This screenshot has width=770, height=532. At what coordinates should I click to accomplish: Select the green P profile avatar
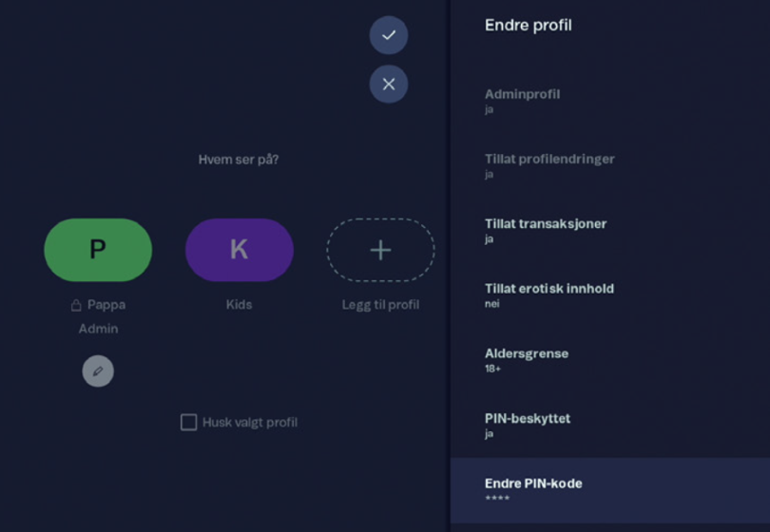pyautogui.click(x=98, y=250)
